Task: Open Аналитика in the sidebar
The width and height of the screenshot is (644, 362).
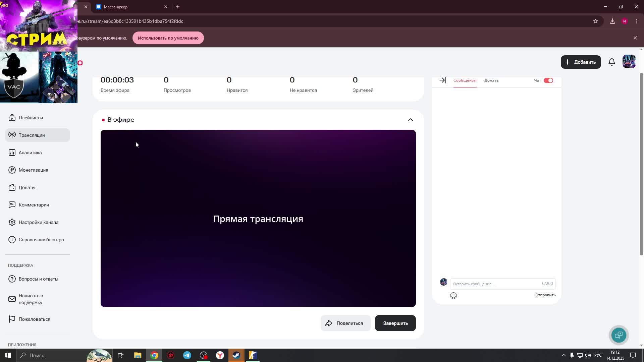Action: tap(30, 153)
